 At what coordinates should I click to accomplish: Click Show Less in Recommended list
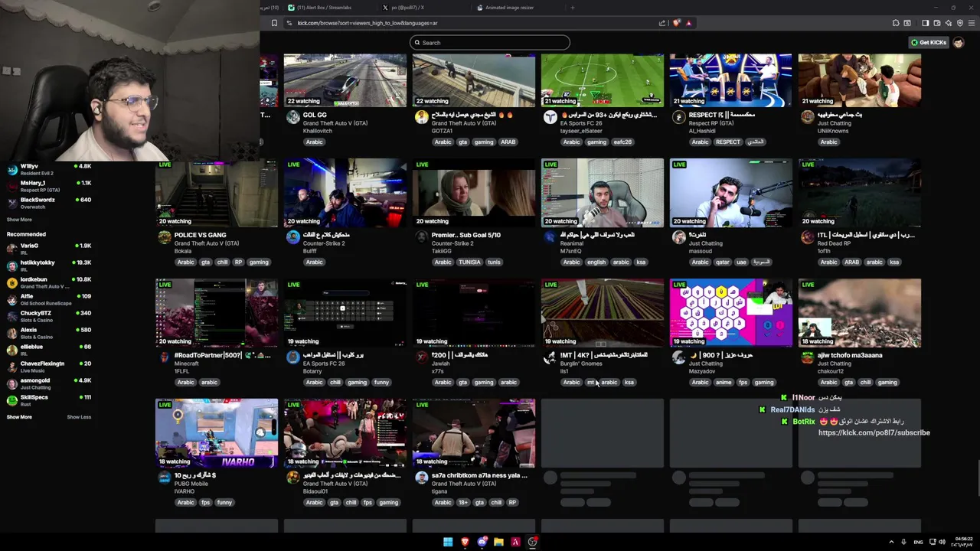[x=79, y=417]
